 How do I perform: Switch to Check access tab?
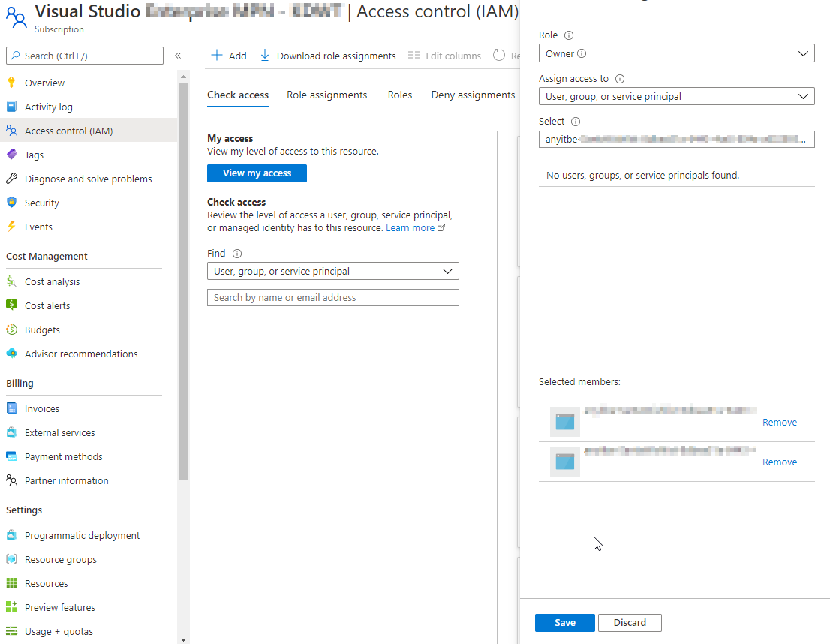pos(238,95)
